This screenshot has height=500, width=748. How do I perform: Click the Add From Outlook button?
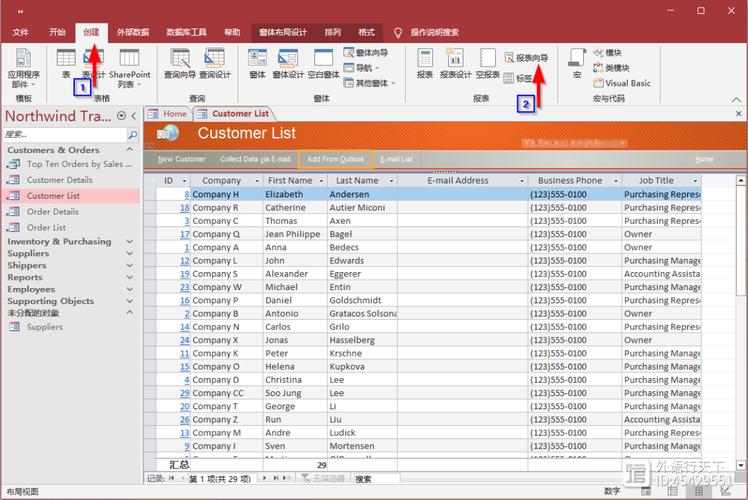(335, 159)
